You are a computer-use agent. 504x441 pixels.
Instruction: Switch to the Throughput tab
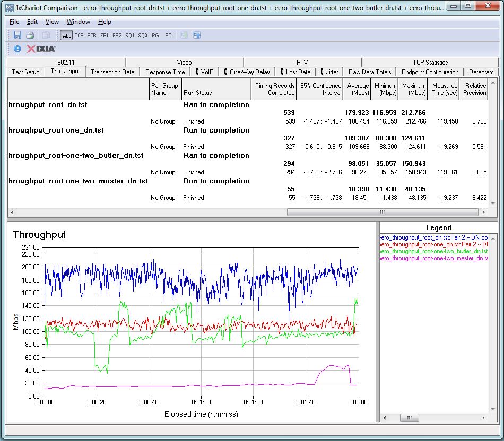click(x=65, y=72)
